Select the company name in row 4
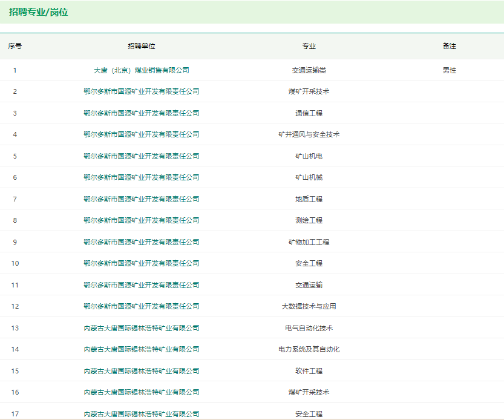This screenshot has width=504, height=420. point(142,134)
